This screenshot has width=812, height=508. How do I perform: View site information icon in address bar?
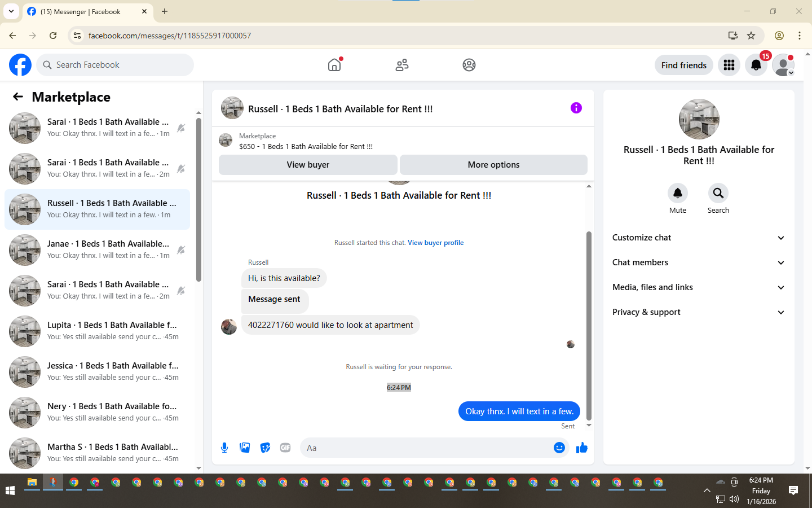(x=77, y=36)
